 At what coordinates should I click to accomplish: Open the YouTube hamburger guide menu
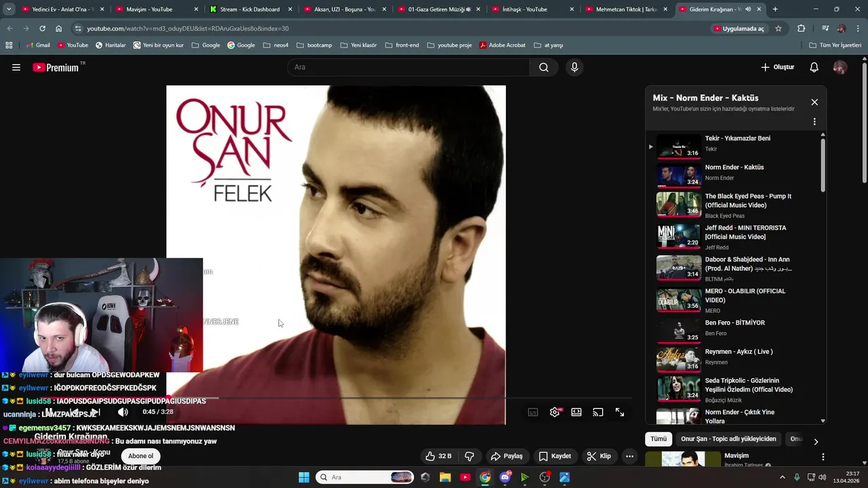[16, 67]
